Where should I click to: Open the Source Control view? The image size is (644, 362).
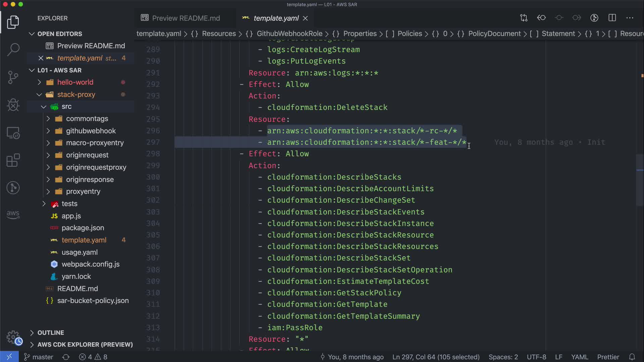pyautogui.click(x=13, y=77)
